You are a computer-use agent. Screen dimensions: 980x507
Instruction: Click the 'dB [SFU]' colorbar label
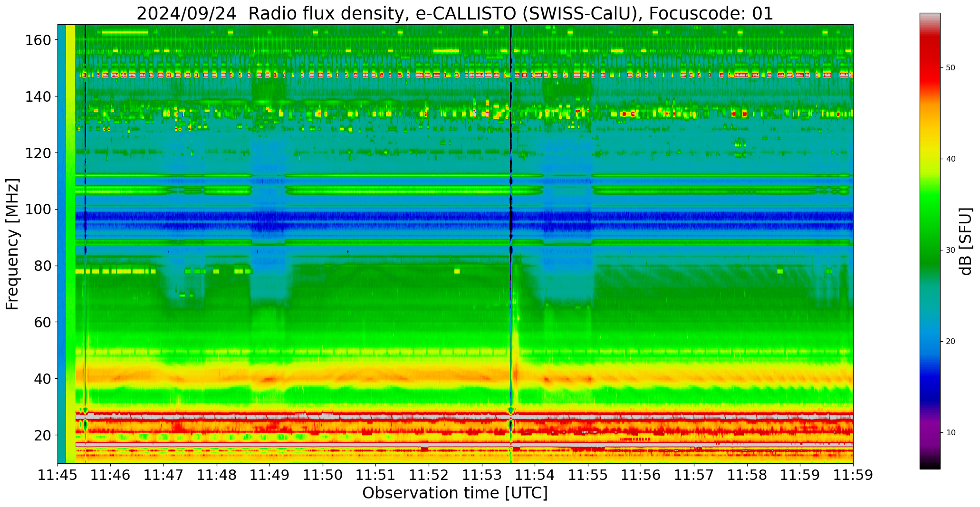coord(966,241)
